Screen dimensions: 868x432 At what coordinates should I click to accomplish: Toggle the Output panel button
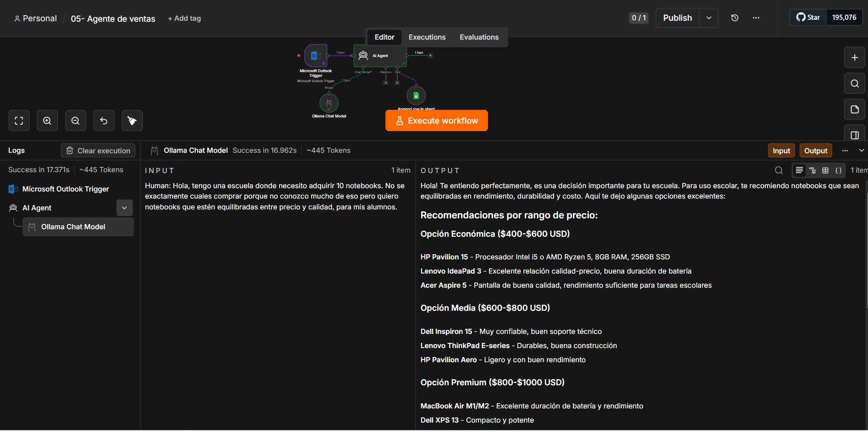[816, 150]
